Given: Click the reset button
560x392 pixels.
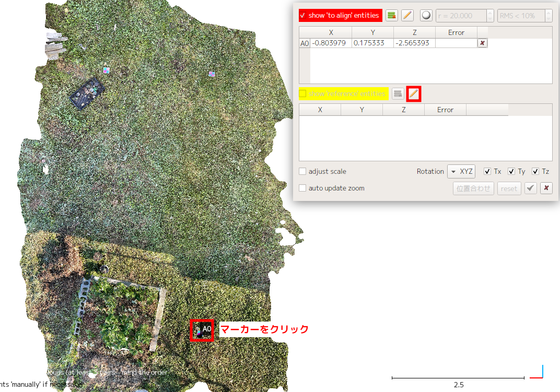Looking at the screenshot, I should (x=509, y=188).
